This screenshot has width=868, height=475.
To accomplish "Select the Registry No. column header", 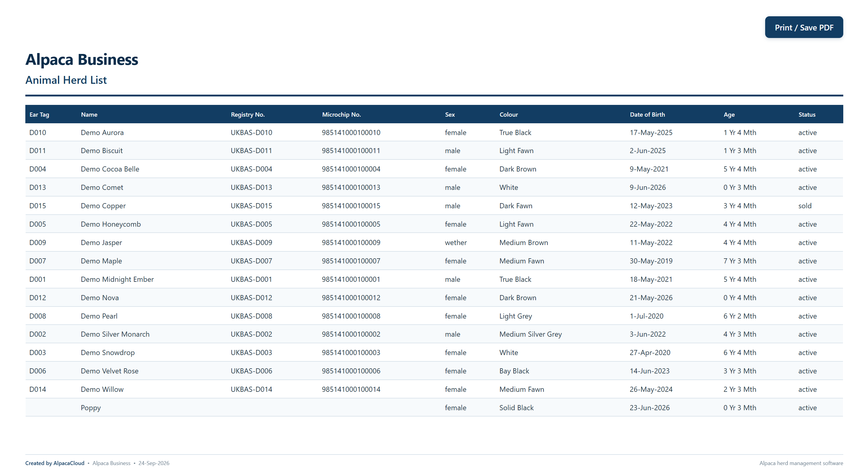I will pos(248,115).
